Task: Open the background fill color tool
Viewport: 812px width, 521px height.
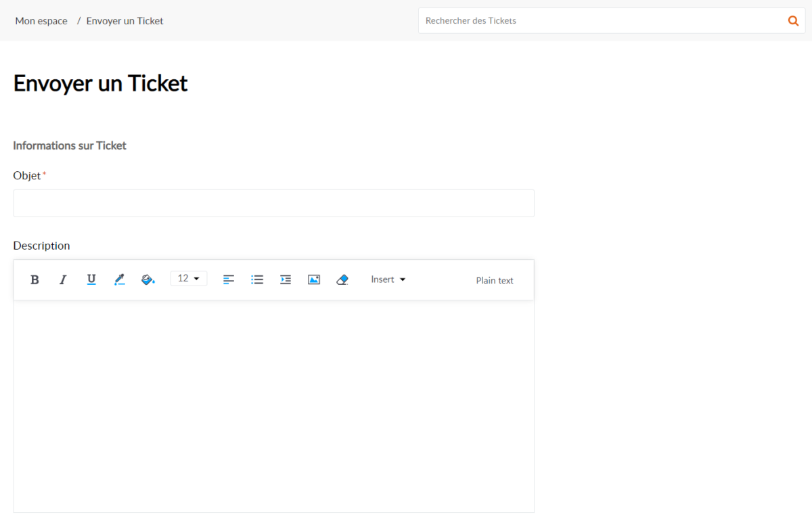Action: tap(148, 279)
